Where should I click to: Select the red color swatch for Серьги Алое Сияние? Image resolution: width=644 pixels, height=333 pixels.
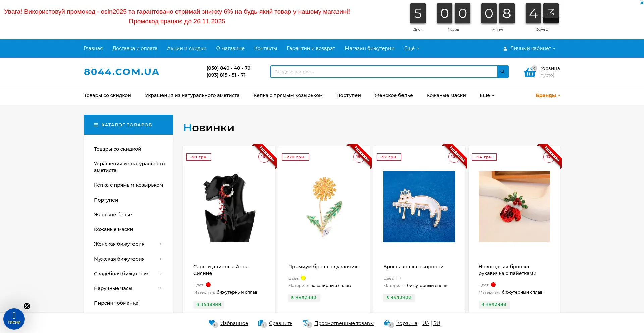pyautogui.click(x=208, y=285)
